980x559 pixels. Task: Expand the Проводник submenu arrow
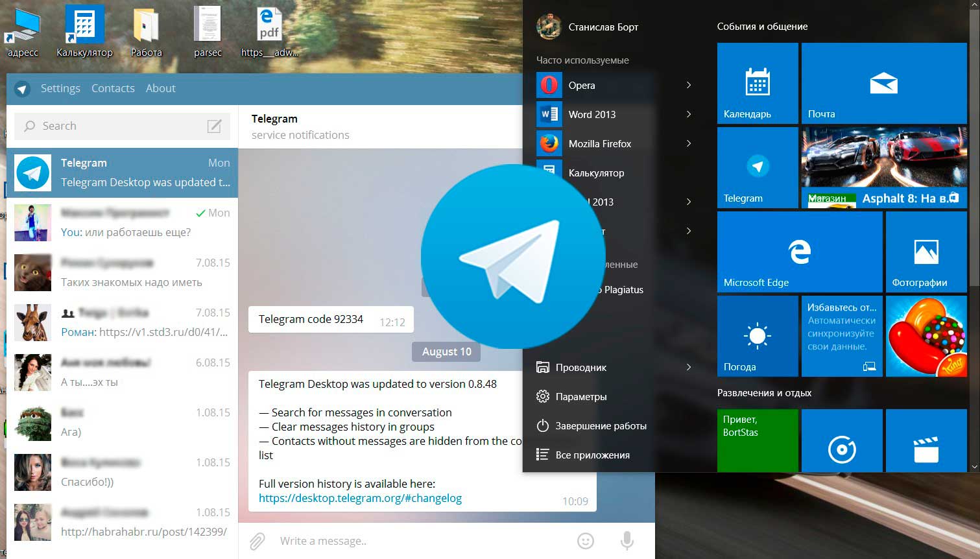pos(689,367)
